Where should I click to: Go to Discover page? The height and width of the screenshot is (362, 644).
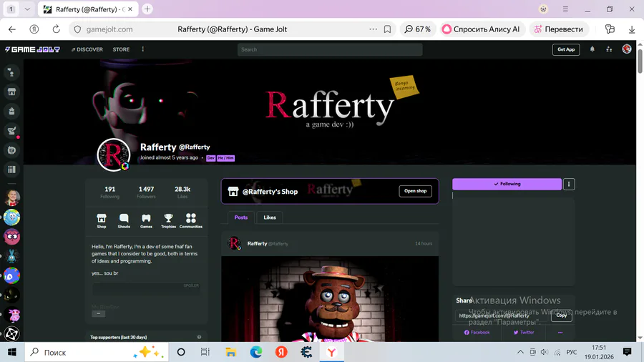pyautogui.click(x=87, y=49)
